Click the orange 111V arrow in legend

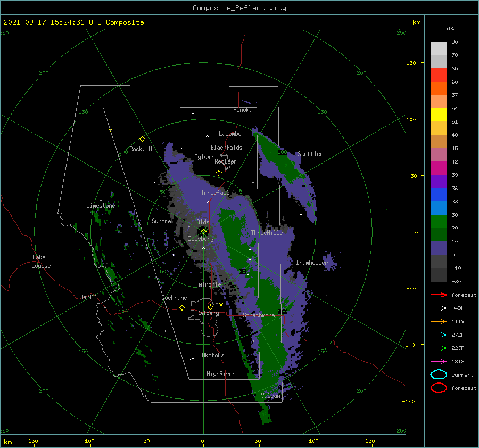tap(439, 321)
